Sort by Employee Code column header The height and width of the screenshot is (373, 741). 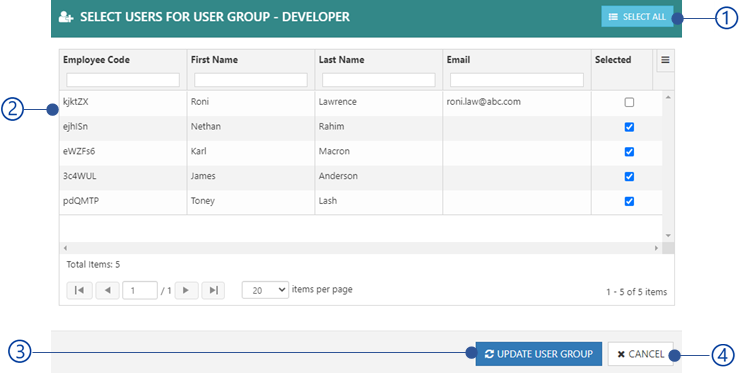[x=96, y=60]
